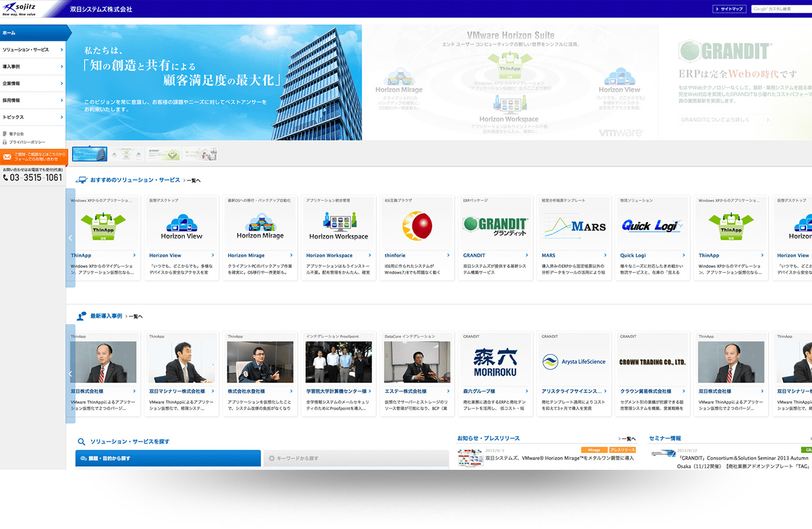Image resolution: width=812 pixels, height=529 pixels.
Task: Click the 森六 MORIROKU logo
Action: (495, 363)
